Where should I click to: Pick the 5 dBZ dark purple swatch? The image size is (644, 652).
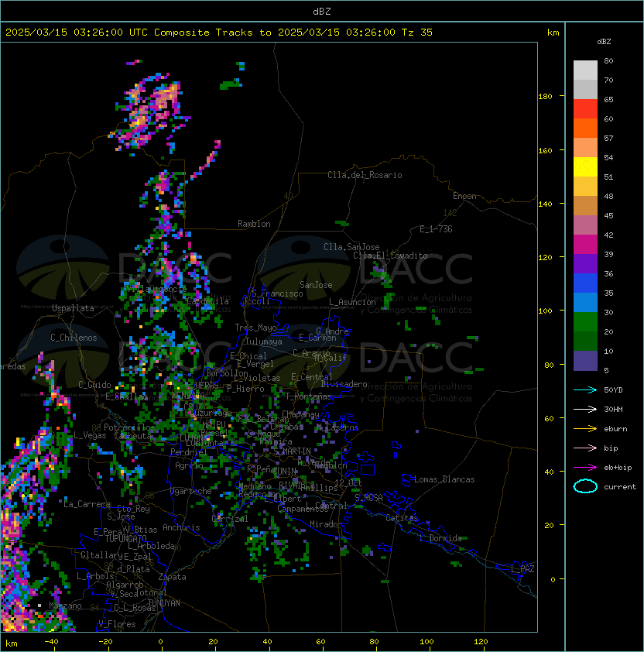[x=585, y=361]
